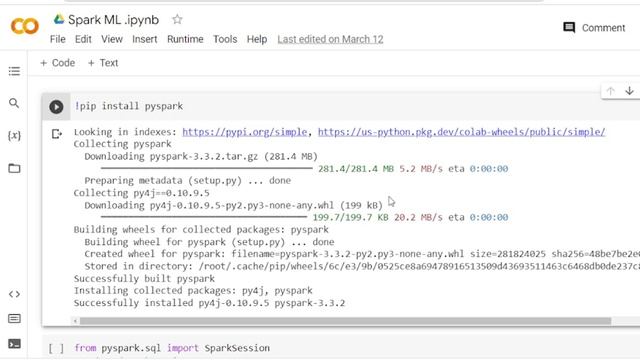Image resolution: width=640 pixels, height=360 pixels.
Task: Click left arrow of output scrollbar
Action: point(75,321)
